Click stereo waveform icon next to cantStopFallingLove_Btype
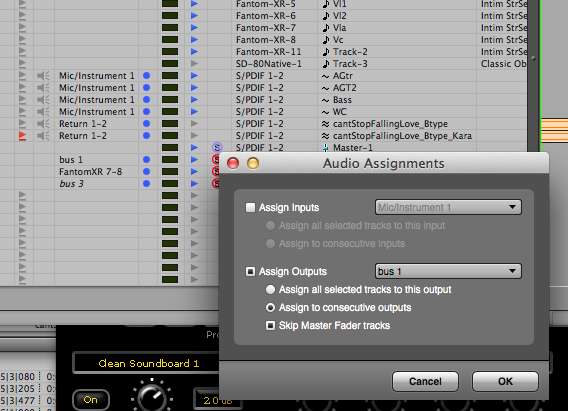 click(x=325, y=124)
